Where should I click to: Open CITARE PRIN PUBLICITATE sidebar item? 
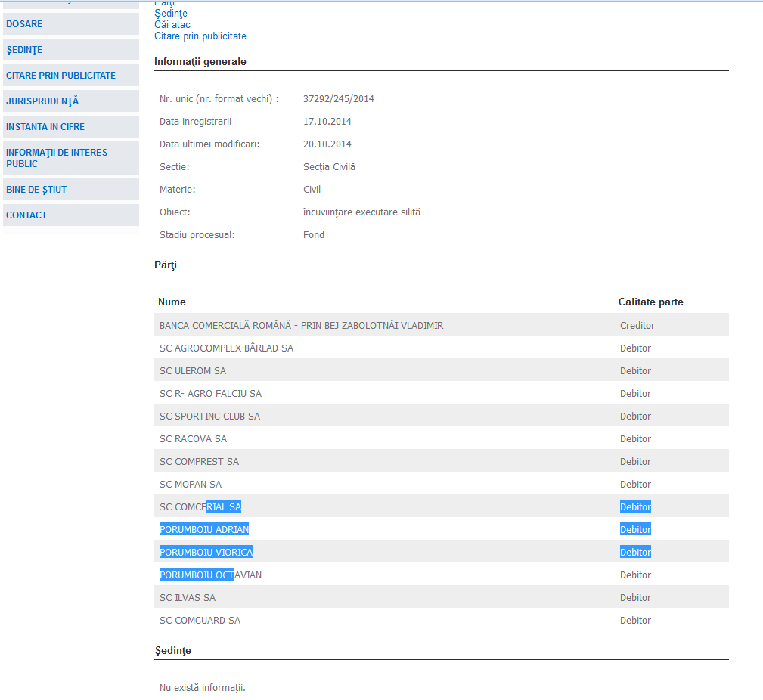[x=60, y=76]
